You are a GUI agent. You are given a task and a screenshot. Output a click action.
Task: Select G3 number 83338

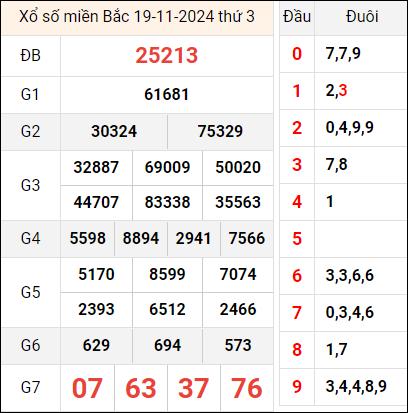pos(167,202)
